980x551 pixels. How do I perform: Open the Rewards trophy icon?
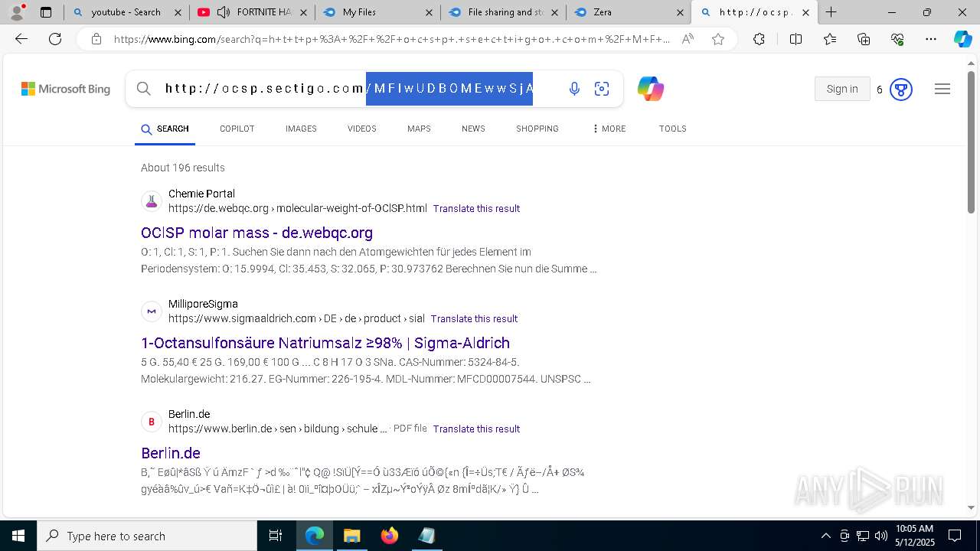click(x=901, y=90)
